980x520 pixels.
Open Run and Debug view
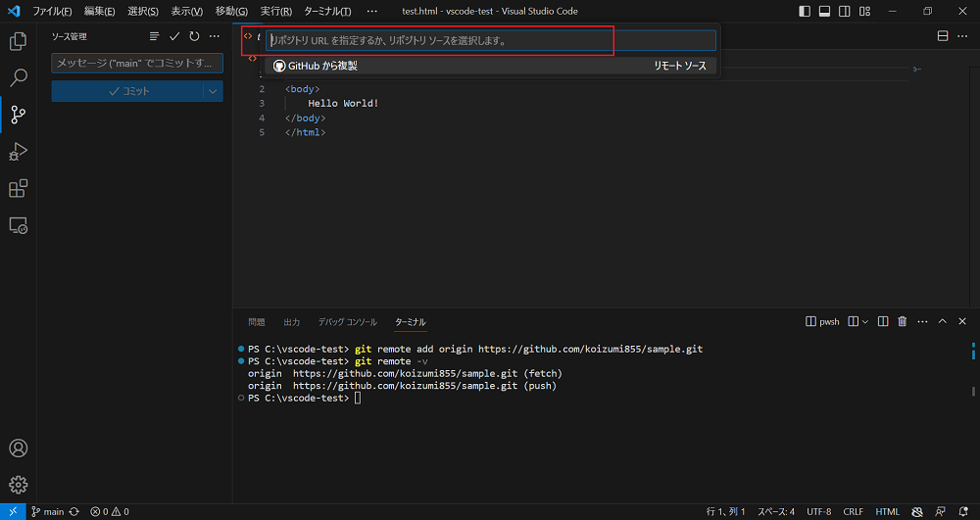pos(18,152)
